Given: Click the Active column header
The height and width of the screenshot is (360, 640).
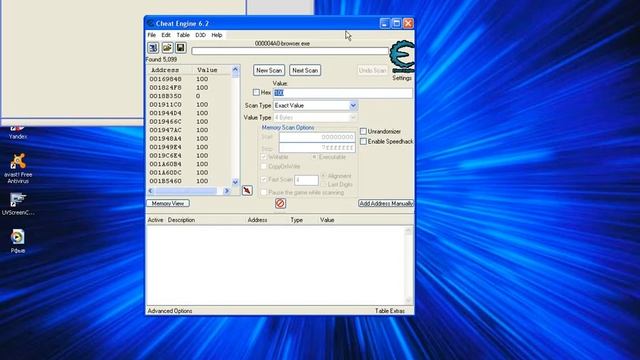Looking at the screenshot, I should point(156,220).
